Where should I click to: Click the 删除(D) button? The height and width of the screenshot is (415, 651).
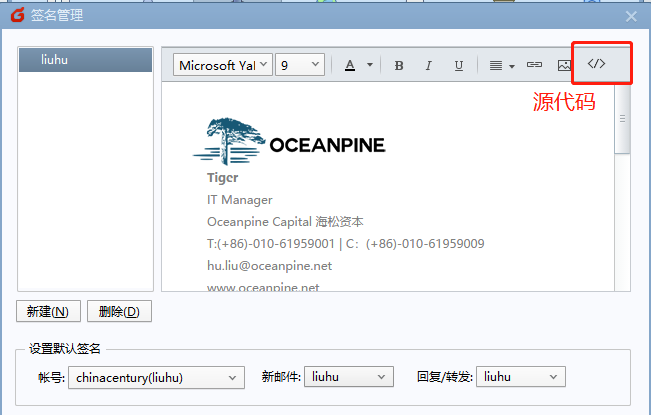tap(119, 311)
